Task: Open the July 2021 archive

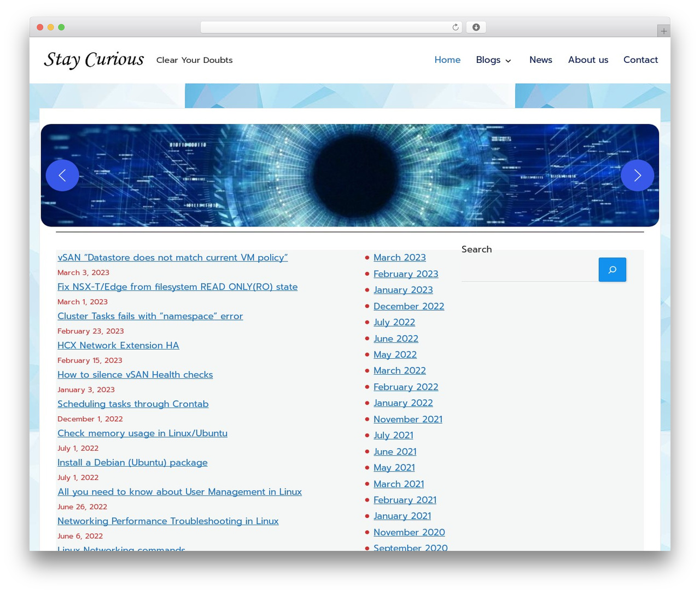Action: (x=393, y=435)
